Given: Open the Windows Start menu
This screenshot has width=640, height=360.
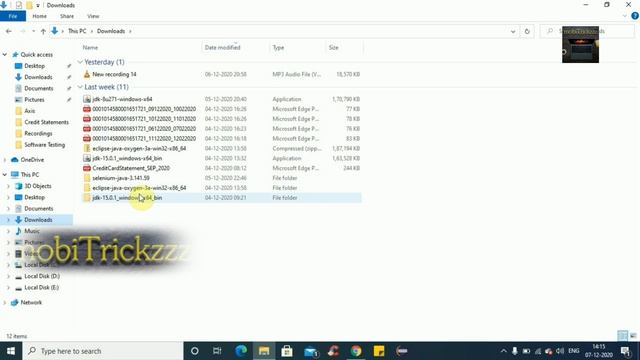Looking at the screenshot, I should pos(11,351).
